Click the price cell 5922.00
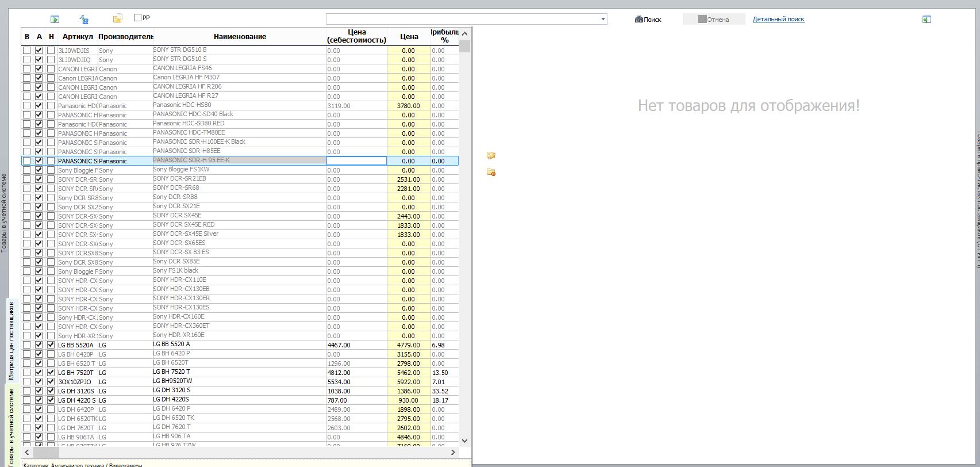The image size is (980, 467). click(409, 382)
